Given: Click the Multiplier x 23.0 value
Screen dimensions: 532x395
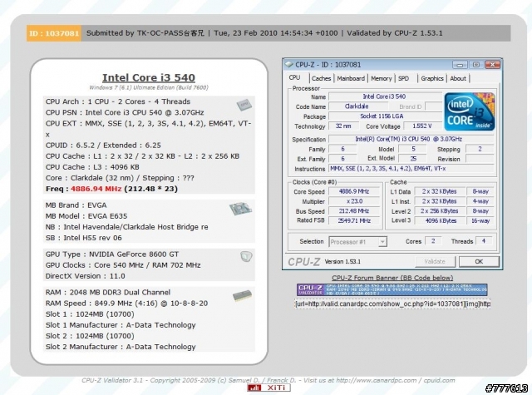Looking at the screenshot, I should pos(354,201).
